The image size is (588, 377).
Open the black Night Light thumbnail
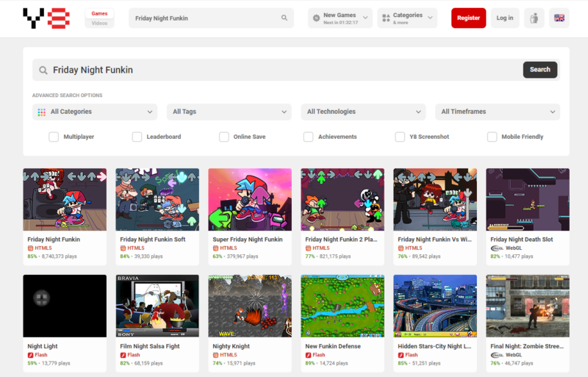[x=65, y=306]
